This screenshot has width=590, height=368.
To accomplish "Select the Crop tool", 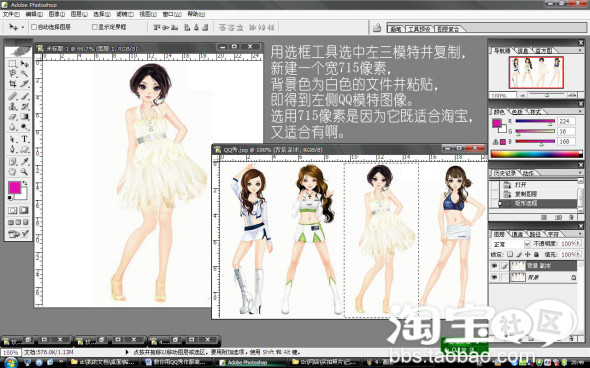I will (12, 84).
